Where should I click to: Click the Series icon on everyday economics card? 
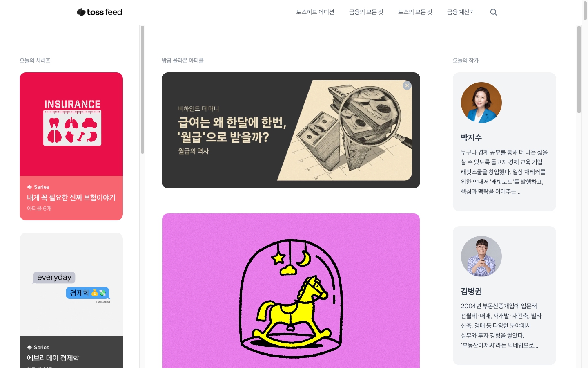(29, 347)
